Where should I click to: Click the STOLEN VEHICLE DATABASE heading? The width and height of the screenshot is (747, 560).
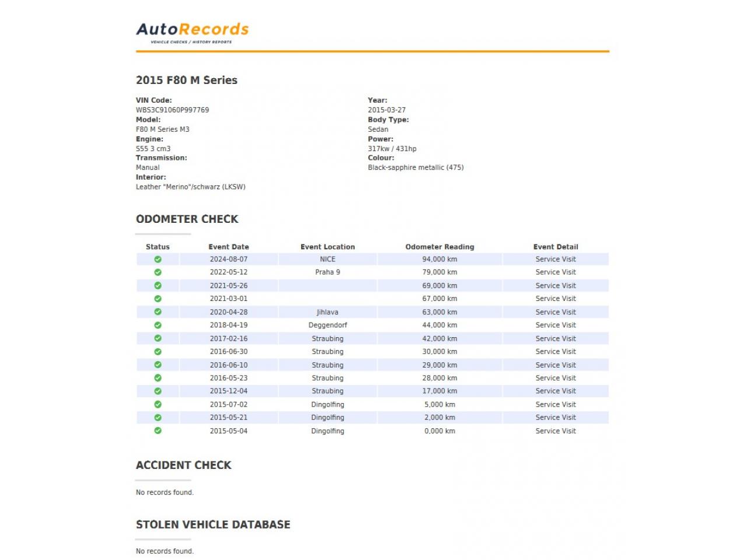(213, 524)
